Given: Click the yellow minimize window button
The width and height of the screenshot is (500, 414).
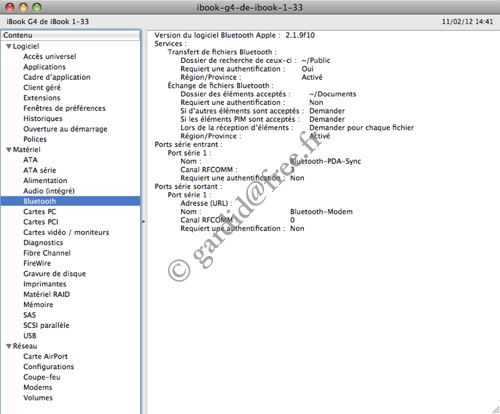Looking at the screenshot, I should pos(23,7).
